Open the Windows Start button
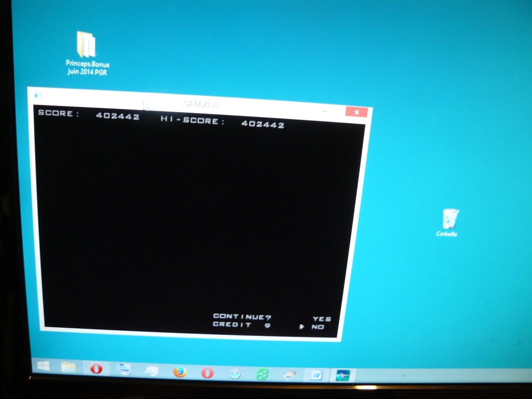 tap(43, 366)
